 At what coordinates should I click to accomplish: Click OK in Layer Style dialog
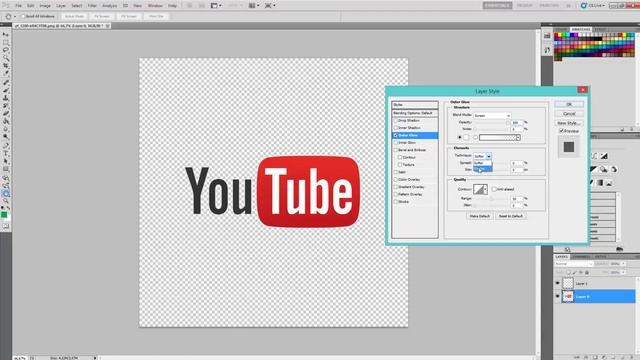(x=569, y=104)
